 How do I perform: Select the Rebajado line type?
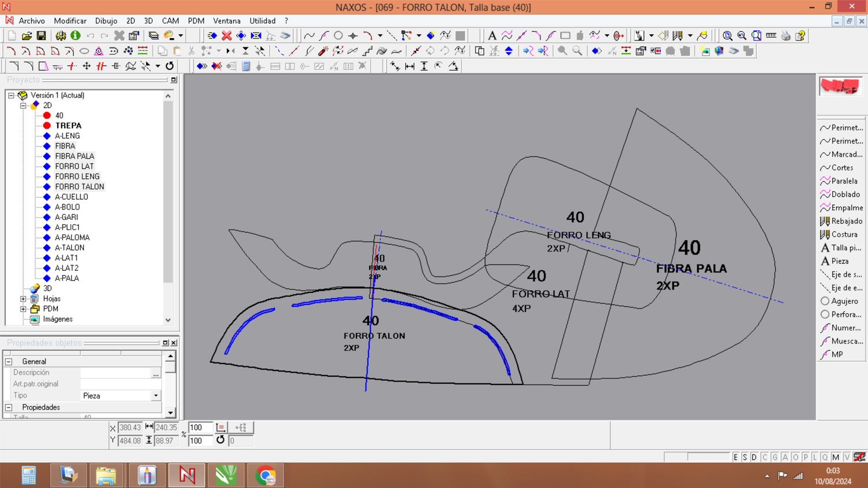[841, 221]
